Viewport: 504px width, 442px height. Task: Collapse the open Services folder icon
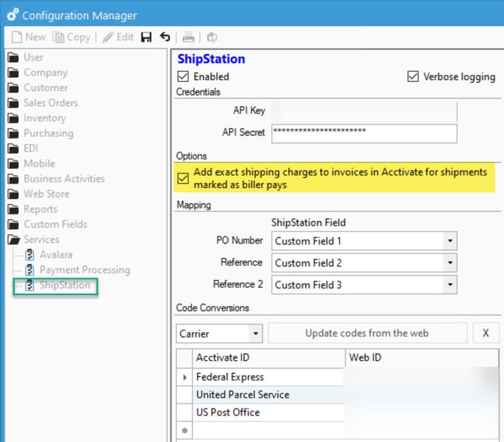(x=13, y=239)
